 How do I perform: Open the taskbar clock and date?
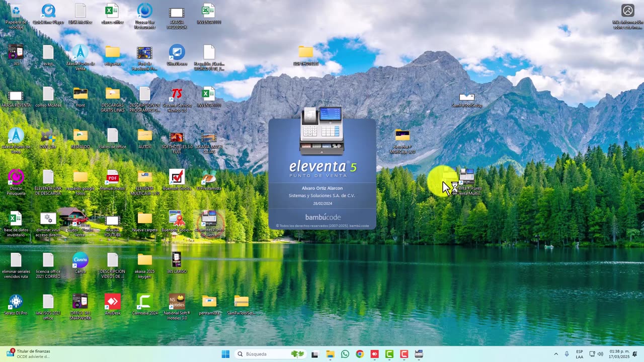pyautogui.click(x=619, y=354)
